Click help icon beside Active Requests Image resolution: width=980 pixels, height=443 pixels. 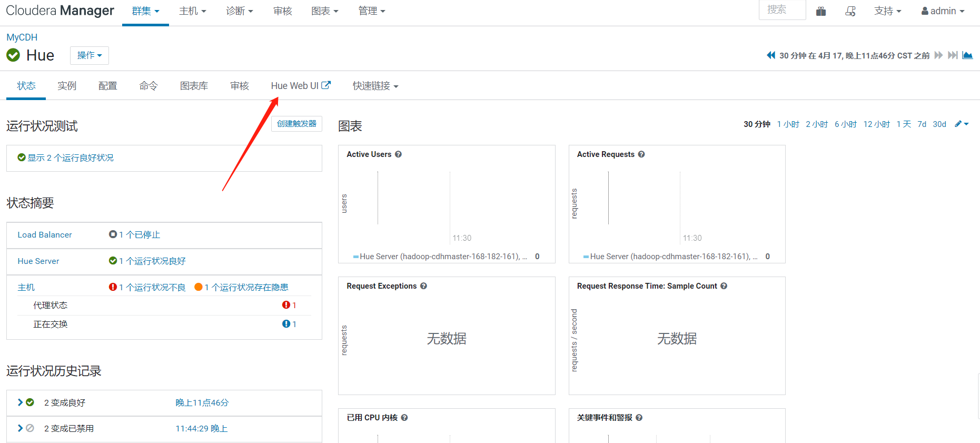(x=641, y=154)
